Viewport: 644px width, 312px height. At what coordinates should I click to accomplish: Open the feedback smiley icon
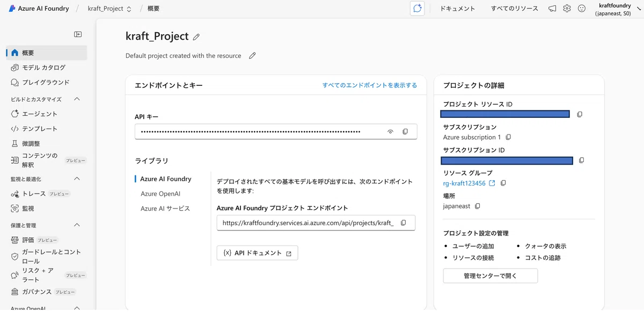click(582, 9)
